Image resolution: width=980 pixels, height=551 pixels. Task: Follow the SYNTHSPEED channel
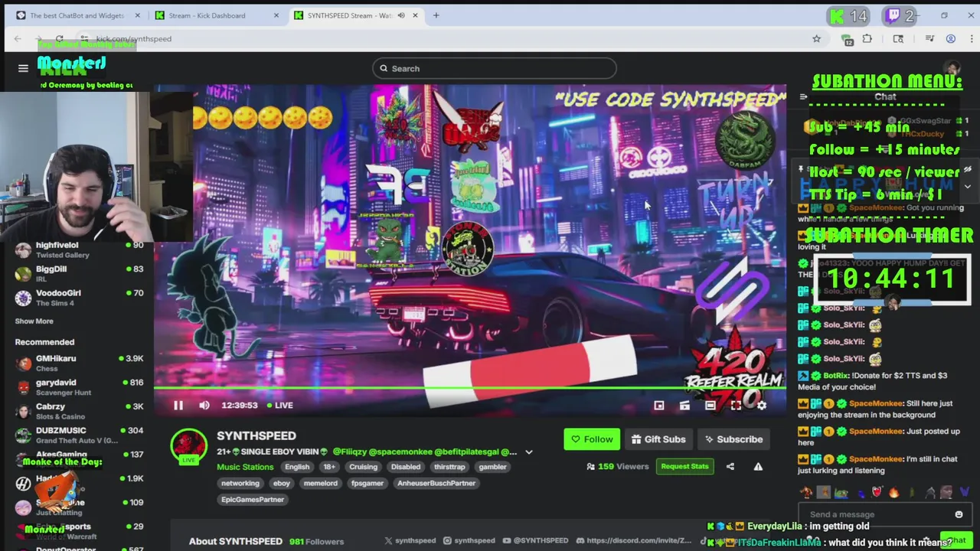(592, 439)
